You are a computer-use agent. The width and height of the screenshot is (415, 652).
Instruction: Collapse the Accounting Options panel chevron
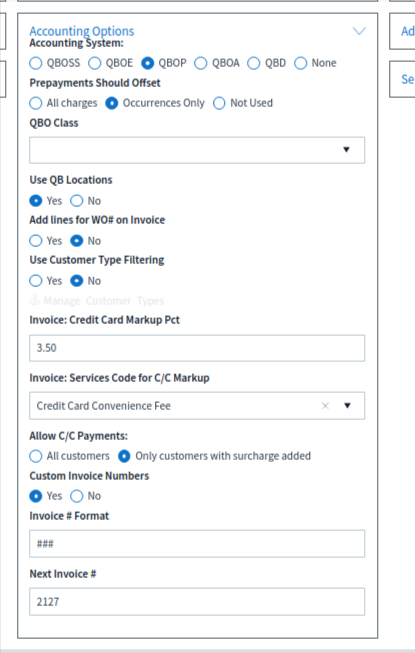359,31
